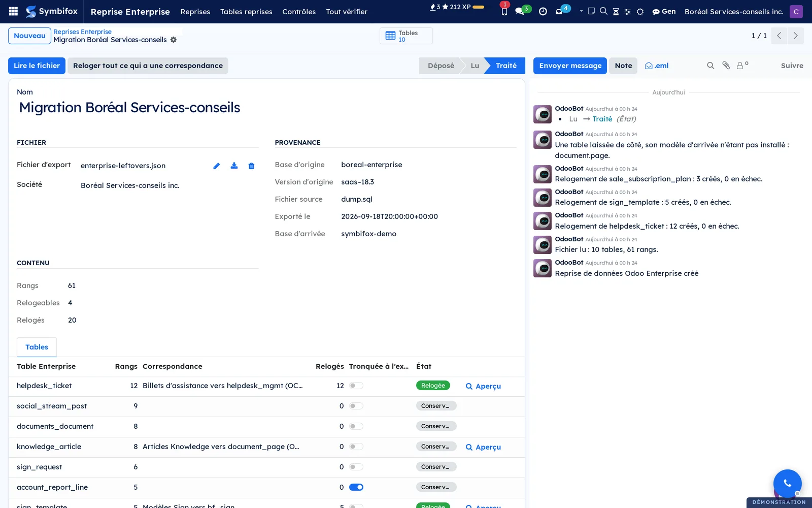Click the Société field value
The image size is (812, 508).
tap(130, 185)
